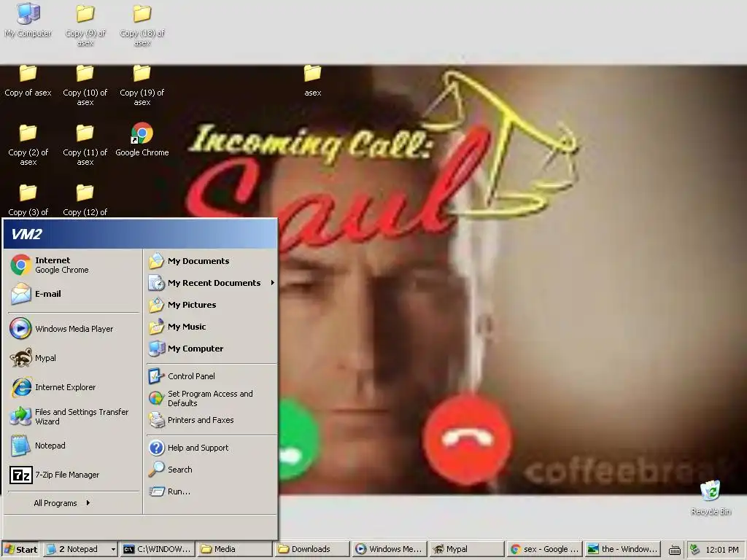Open Search from Start menu

tap(211, 470)
